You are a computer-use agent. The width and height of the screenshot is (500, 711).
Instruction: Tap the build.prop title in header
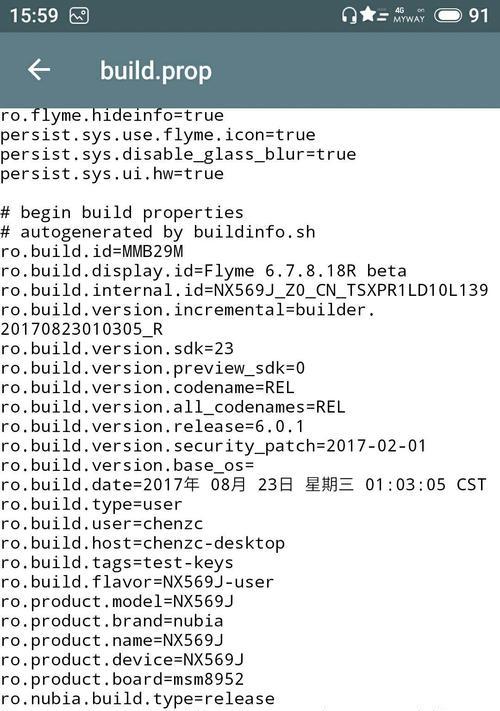[156, 71]
